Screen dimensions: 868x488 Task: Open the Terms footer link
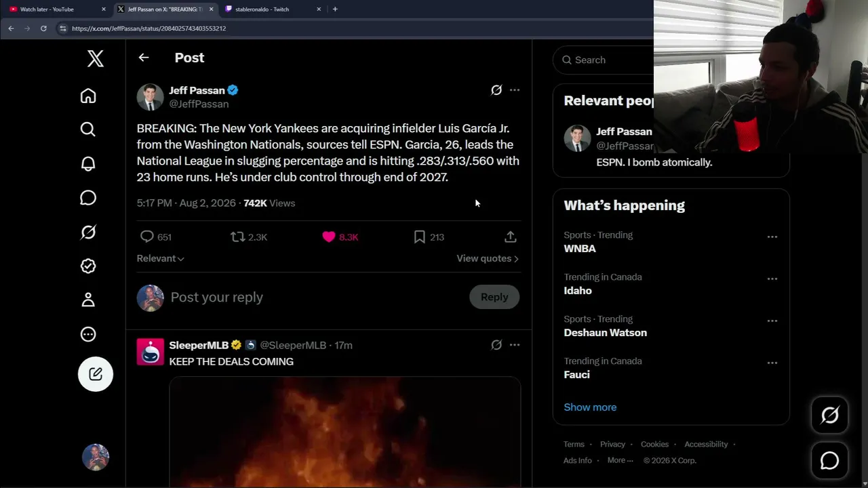tap(574, 445)
